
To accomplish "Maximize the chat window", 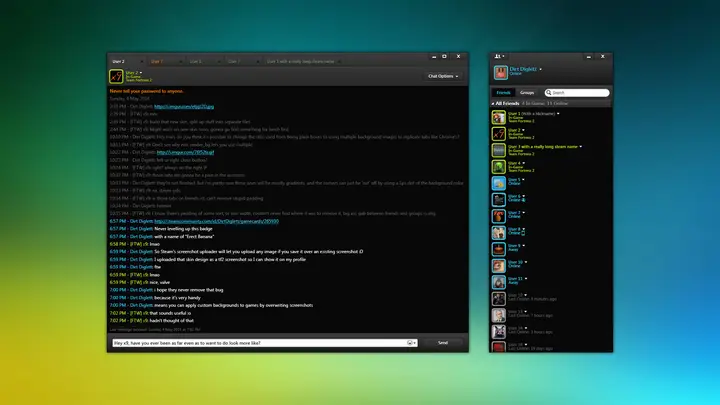I will coord(444,56).
